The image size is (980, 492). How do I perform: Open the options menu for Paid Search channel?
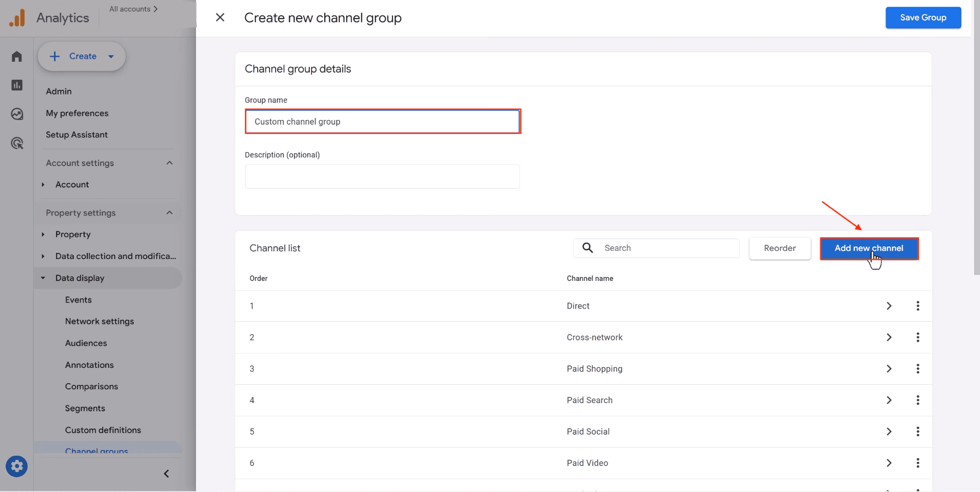click(x=918, y=400)
